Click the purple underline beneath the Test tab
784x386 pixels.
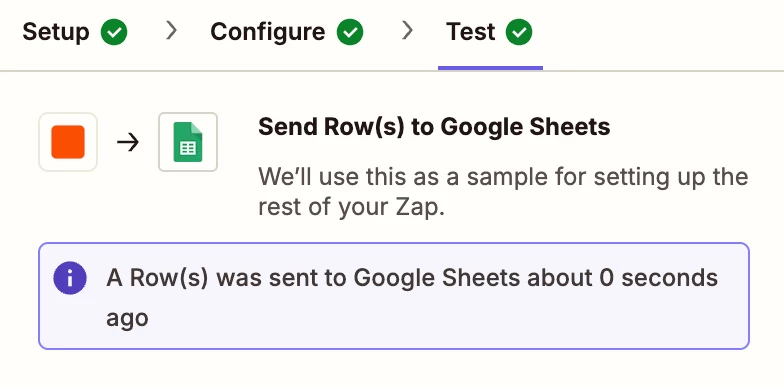pos(490,68)
